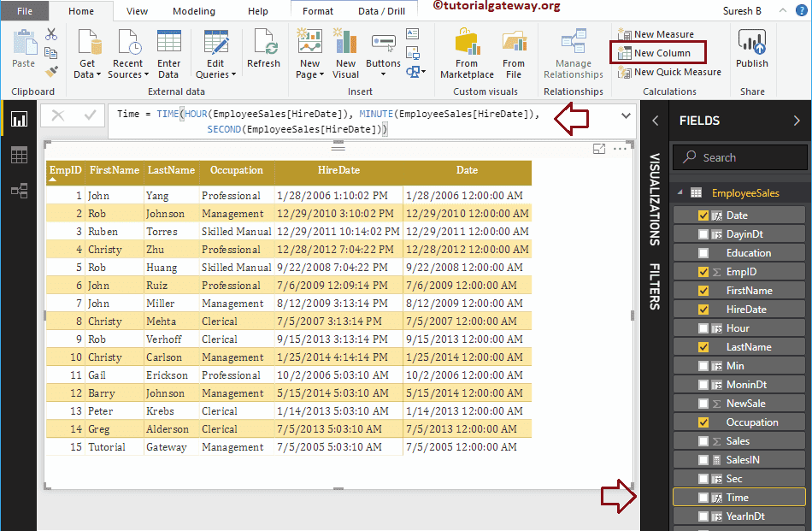The height and width of the screenshot is (531, 812).
Task: Open the Relationships (Model) view icon
Action: 19,191
